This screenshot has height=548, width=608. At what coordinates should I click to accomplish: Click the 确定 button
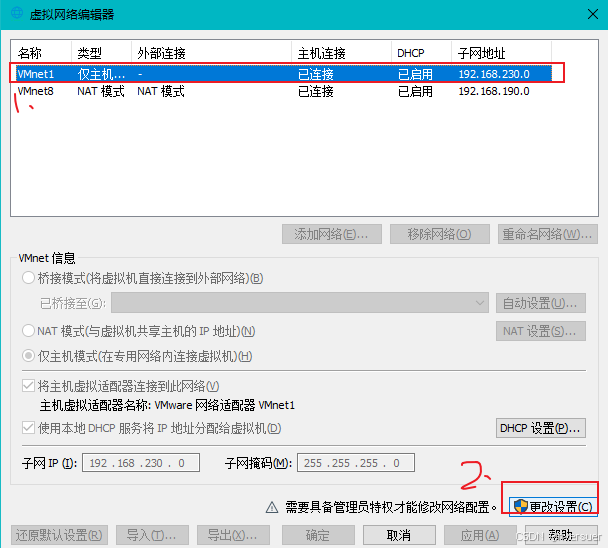click(317, 535)
